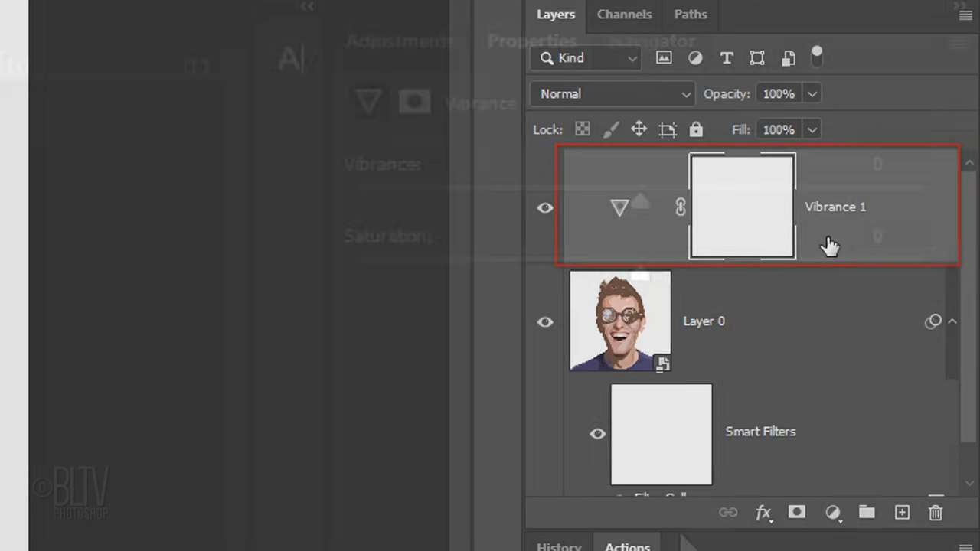
Task: Hide the Smart Filters effects
Action: [597, 434]
